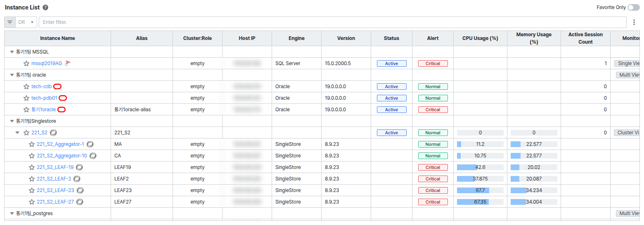Image resolution: width=644 pixels, height=225 pixels.
Task: Click Normal alert badge for 221_S2_Aggregator-1
Action: [x=433, y=144]
